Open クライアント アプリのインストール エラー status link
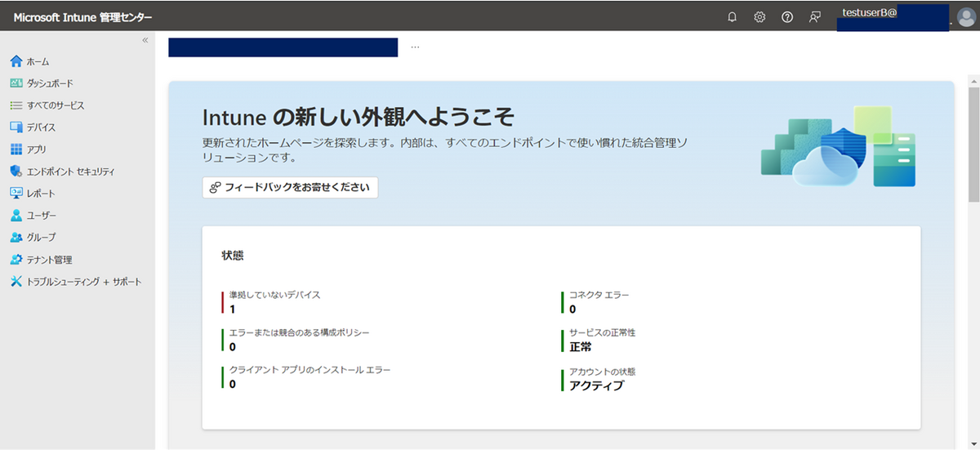The width and height of the screenshot is (980, 450). 310,370
